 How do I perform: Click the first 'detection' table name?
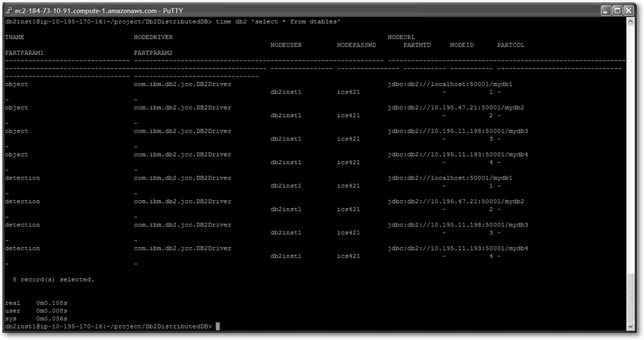point(23,178)
